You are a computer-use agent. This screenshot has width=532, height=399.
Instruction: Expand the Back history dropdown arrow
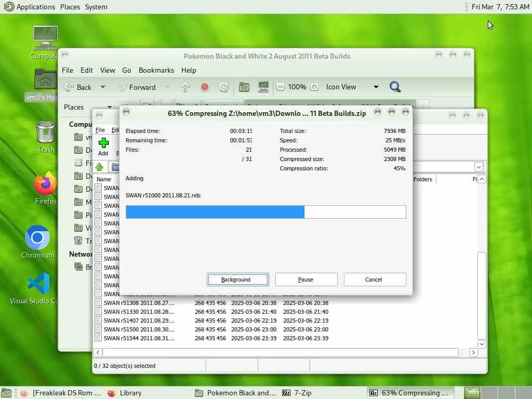pyautogui.click(x=102, y=87)
